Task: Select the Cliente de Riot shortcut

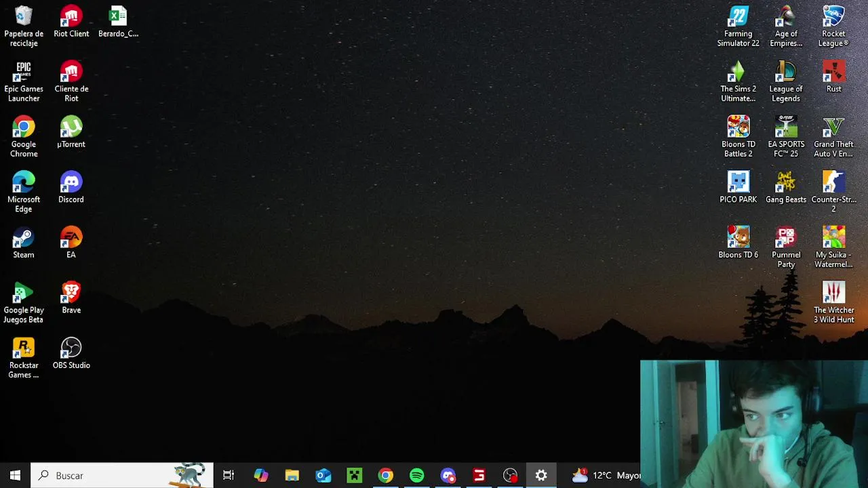Action: 71,82
